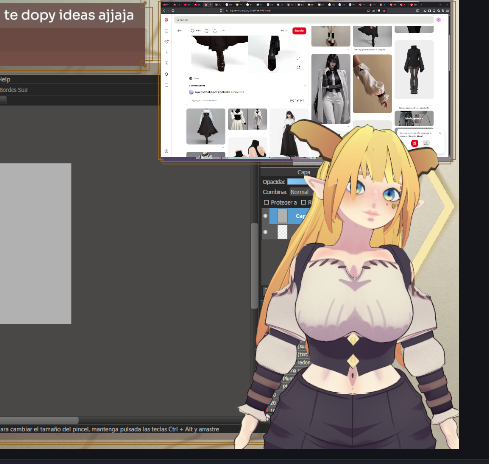Open the black sweater and boots outfit pin
This screenshot has width=489, height=464.
pos(414,69)
